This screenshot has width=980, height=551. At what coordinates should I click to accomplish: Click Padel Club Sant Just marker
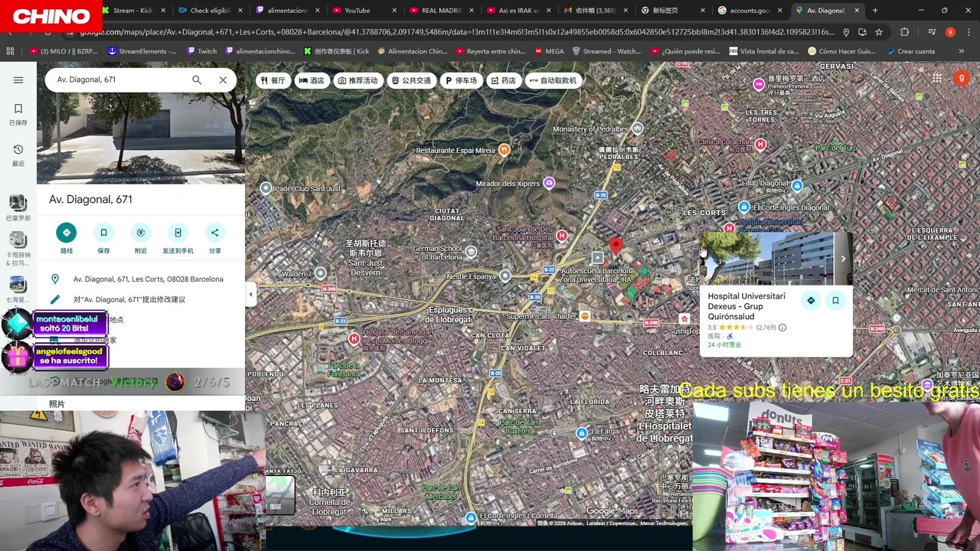266,188
